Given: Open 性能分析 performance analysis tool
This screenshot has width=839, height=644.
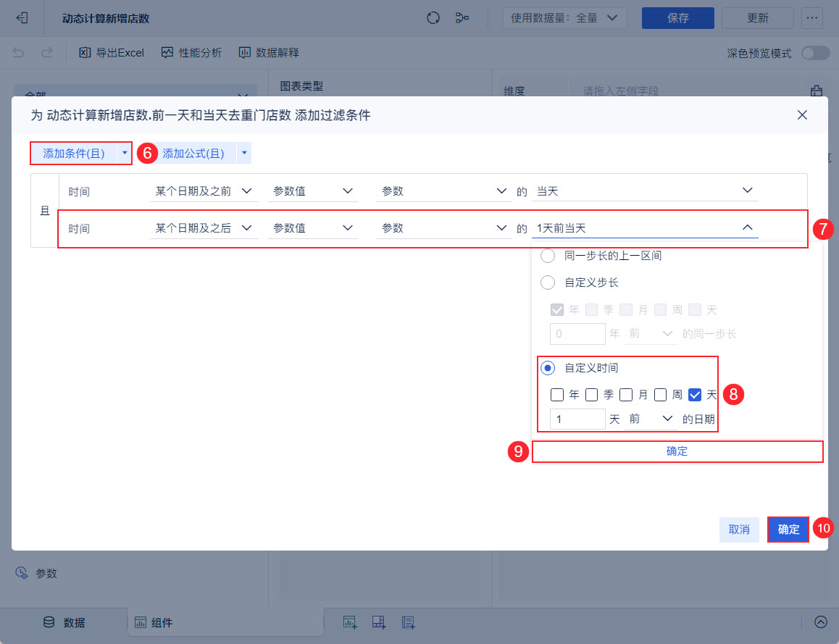Looking at the screenshot, I should pyautogui.click(x=191, y=52).
